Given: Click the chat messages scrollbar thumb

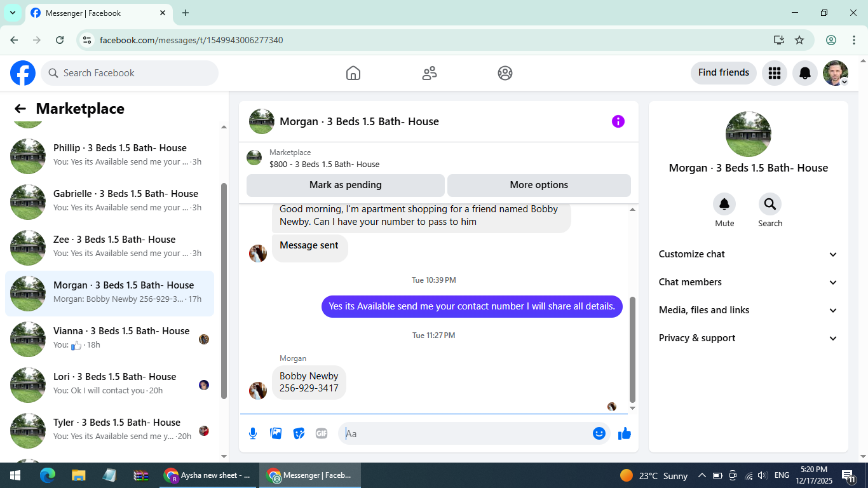Looking at the screenshot, I should [x=632, y=349].
